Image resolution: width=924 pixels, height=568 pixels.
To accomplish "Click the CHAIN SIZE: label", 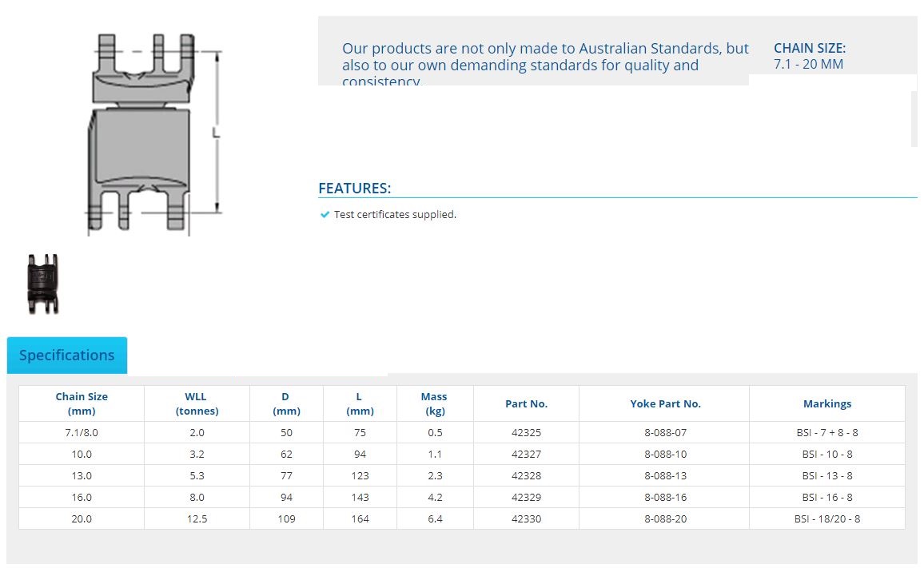I will coord(810,48).
